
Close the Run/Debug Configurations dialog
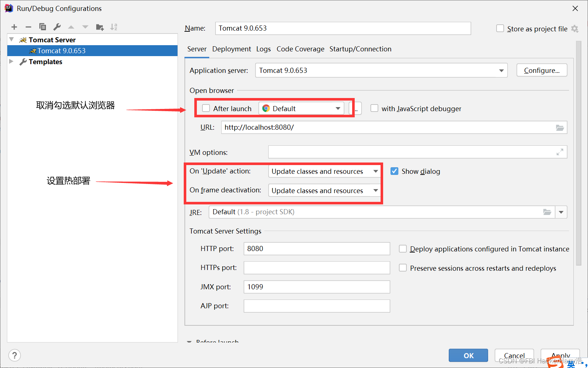[575, 8]
